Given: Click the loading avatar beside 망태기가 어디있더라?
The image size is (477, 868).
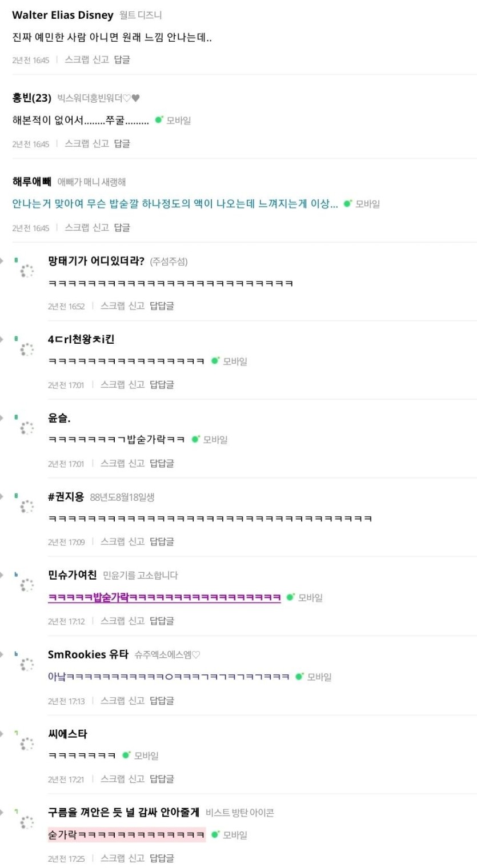Looking at the screenshot, I should pos(27,271).
